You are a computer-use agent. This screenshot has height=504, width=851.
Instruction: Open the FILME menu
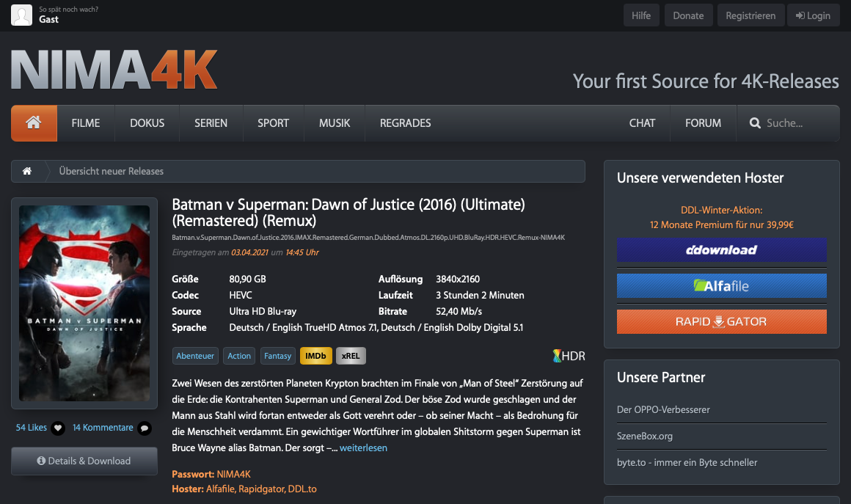click(86, 123)
